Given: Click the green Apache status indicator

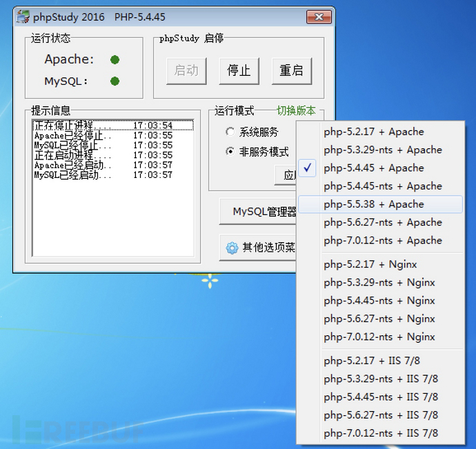Looking at the screenshot, I should [115, 60].
